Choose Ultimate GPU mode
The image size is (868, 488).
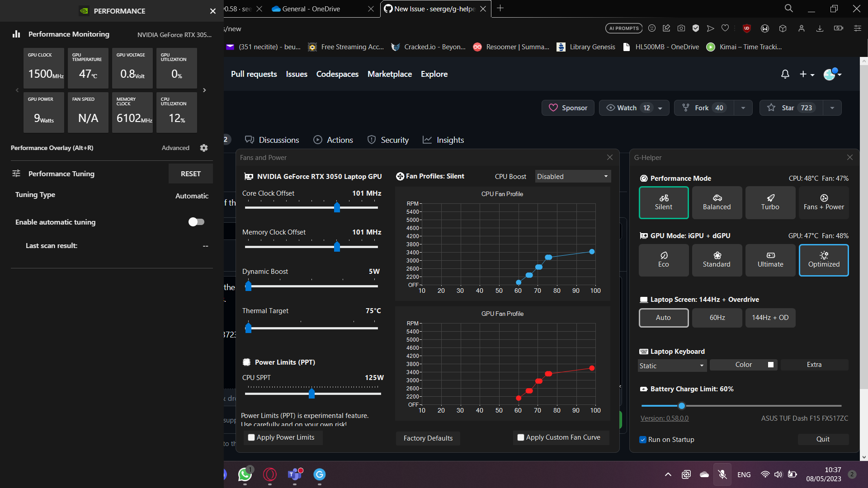(770, 260)
